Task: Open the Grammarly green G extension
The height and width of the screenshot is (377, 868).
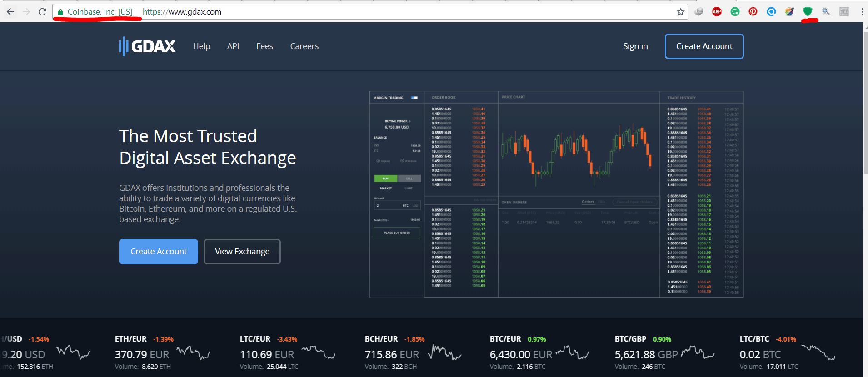Action: coord(735,12)
